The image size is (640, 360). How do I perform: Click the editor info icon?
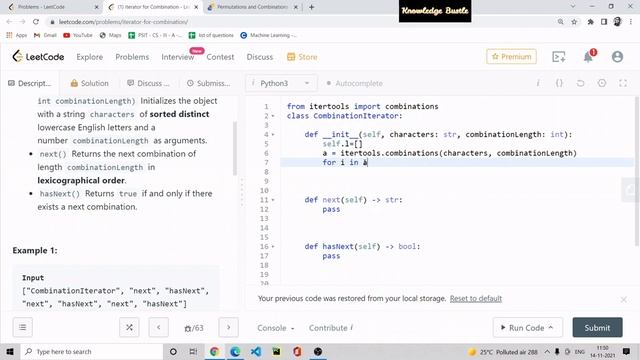pos(538,83)
